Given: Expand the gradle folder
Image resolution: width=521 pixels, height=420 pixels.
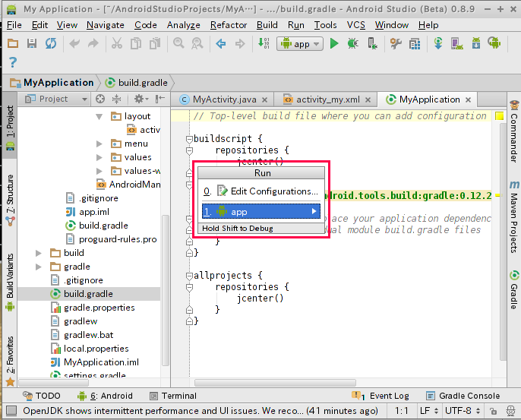Looking at the screenshot, I should 39,267.
